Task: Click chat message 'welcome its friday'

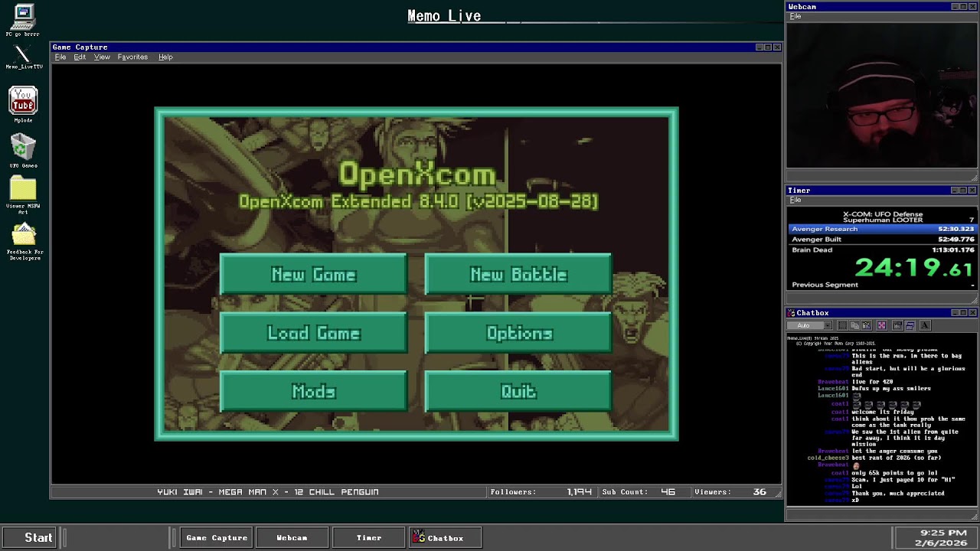Action: pyautogui.click(x=883, y=412)
